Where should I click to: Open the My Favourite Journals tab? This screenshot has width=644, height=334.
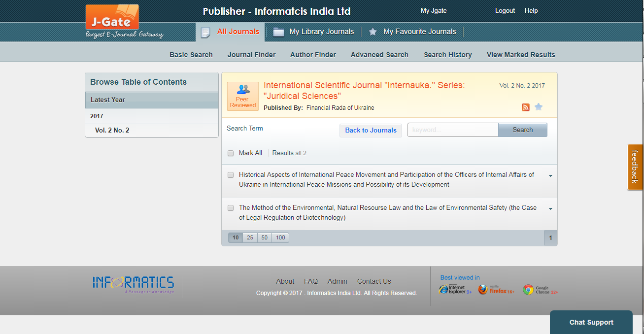(419, 32)
